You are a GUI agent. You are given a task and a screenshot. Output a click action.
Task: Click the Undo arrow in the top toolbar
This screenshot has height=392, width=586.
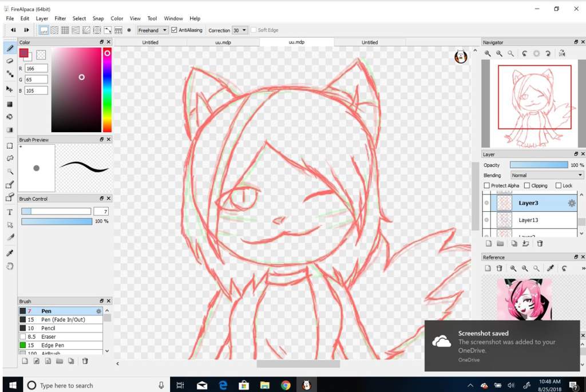pos(13,30)
